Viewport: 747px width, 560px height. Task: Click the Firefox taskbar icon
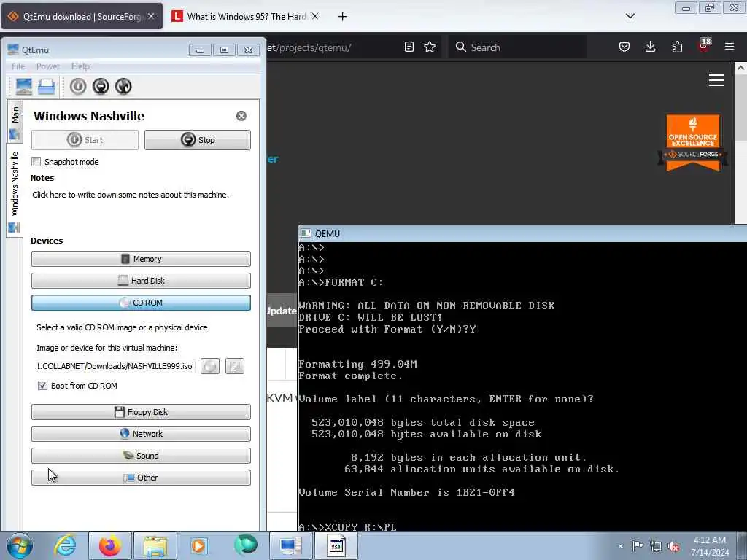109,545
